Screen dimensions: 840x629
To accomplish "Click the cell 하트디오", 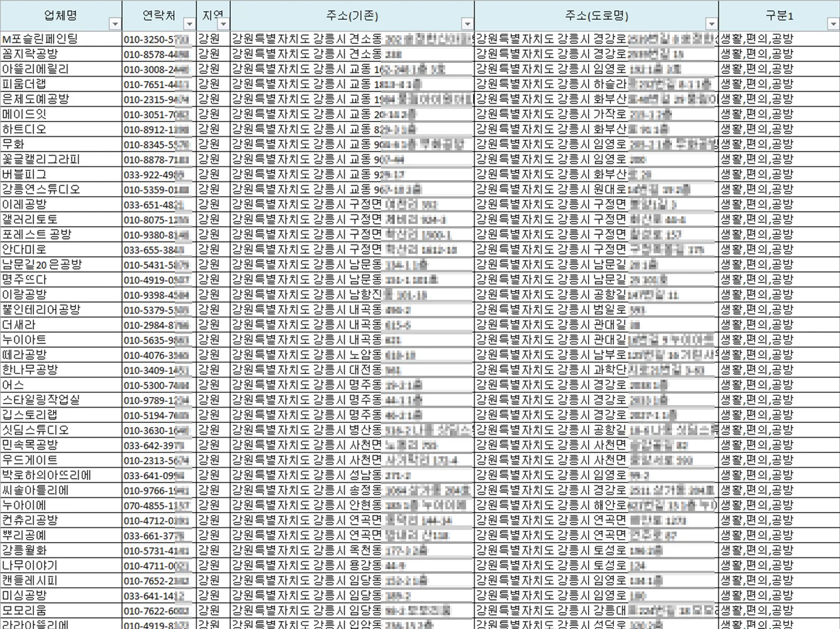I will click(61, 129).
